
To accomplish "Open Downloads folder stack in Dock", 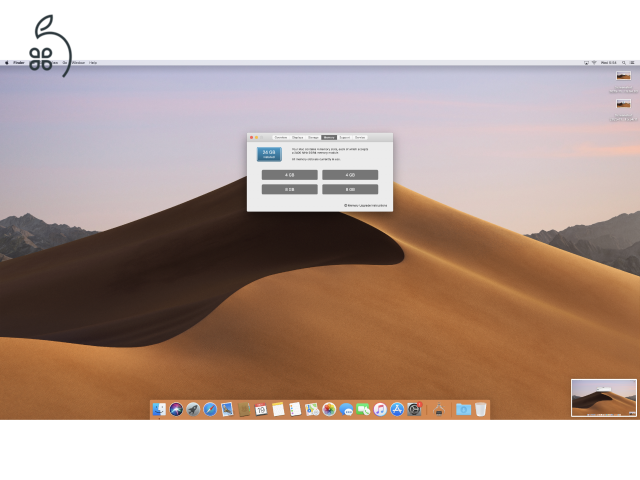I will coord(463,409).
